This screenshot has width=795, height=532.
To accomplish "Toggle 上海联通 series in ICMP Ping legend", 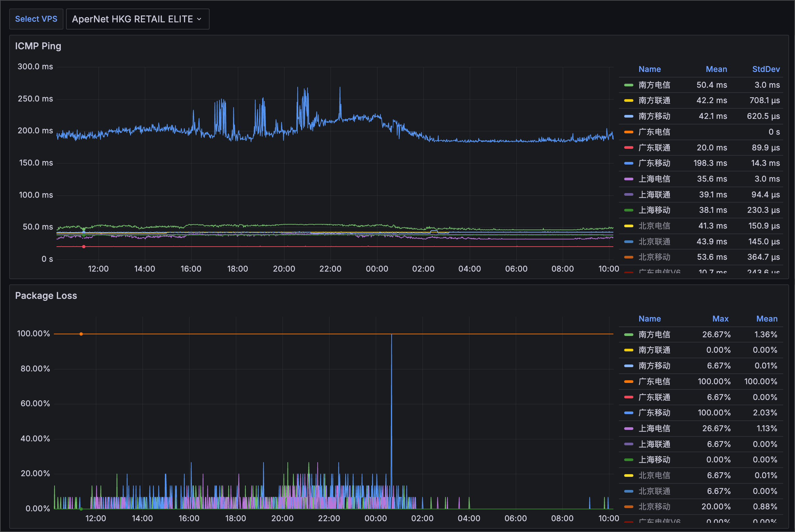I will point(654,195).
